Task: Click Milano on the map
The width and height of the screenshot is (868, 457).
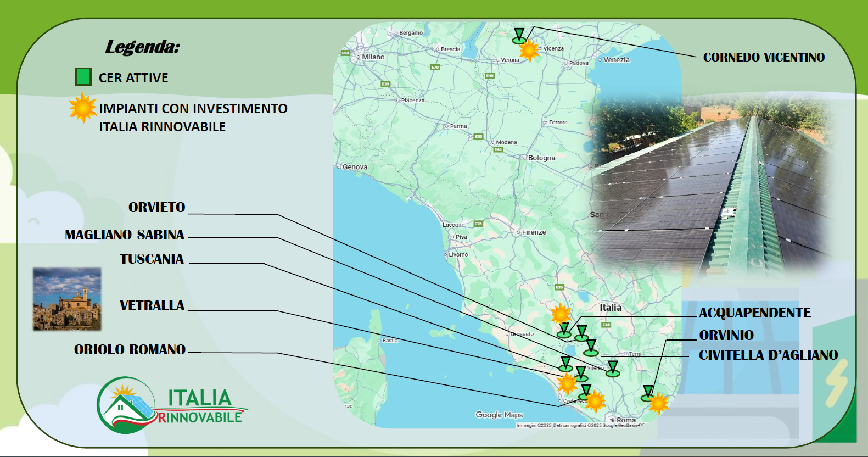Action: click(373, 57)
